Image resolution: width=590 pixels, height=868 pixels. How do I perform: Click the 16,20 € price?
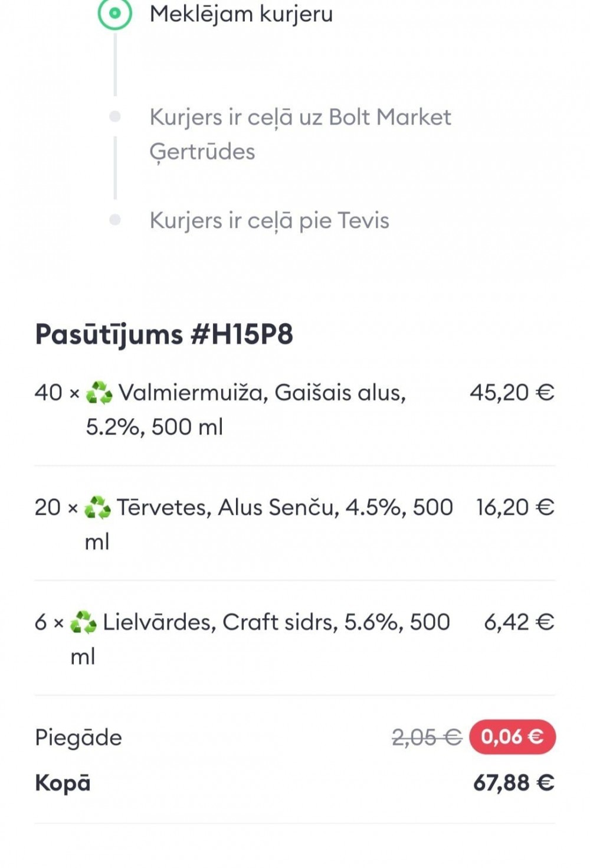pos(515,507)
